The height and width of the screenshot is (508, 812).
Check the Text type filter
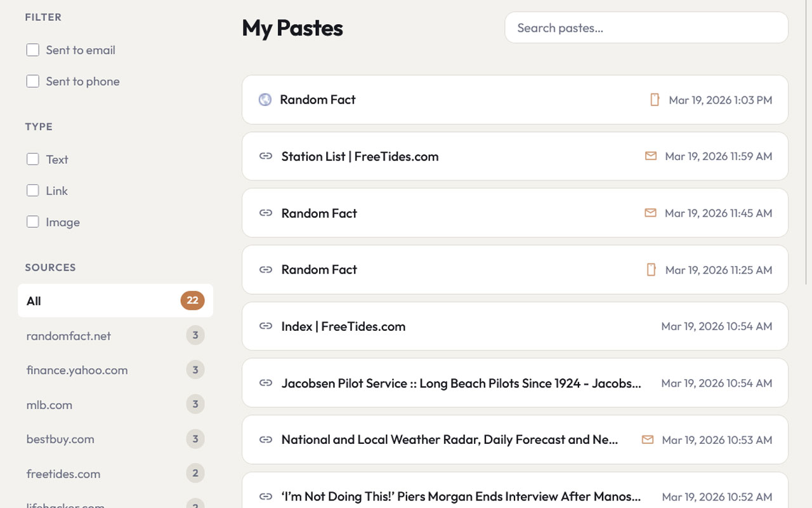(33, 159)
